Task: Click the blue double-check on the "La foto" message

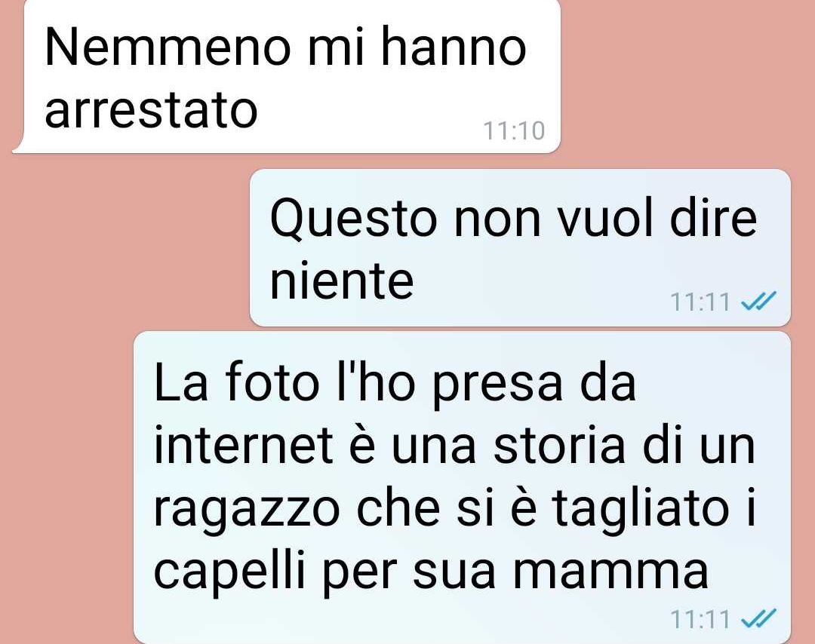Action: 758,618
